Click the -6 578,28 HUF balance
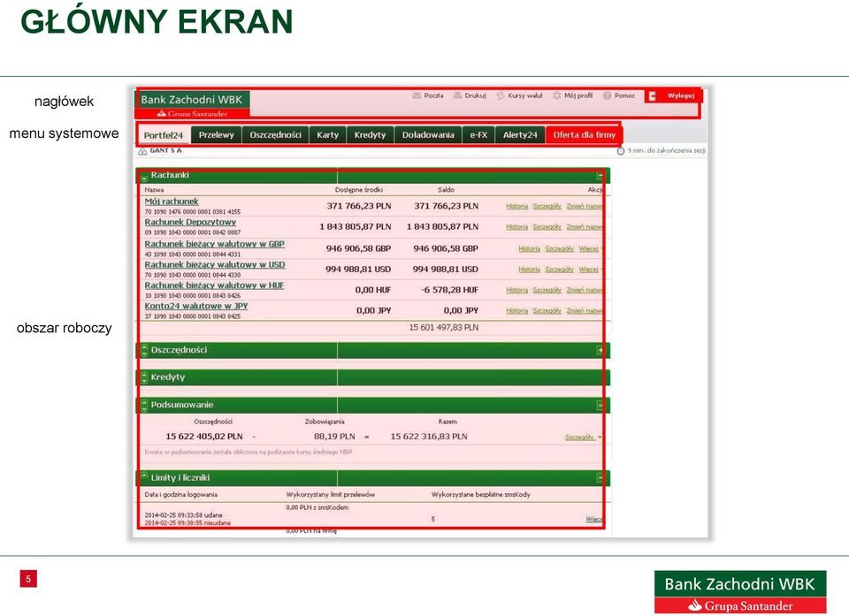The image size is (849, 616). (x=449, y=290)
